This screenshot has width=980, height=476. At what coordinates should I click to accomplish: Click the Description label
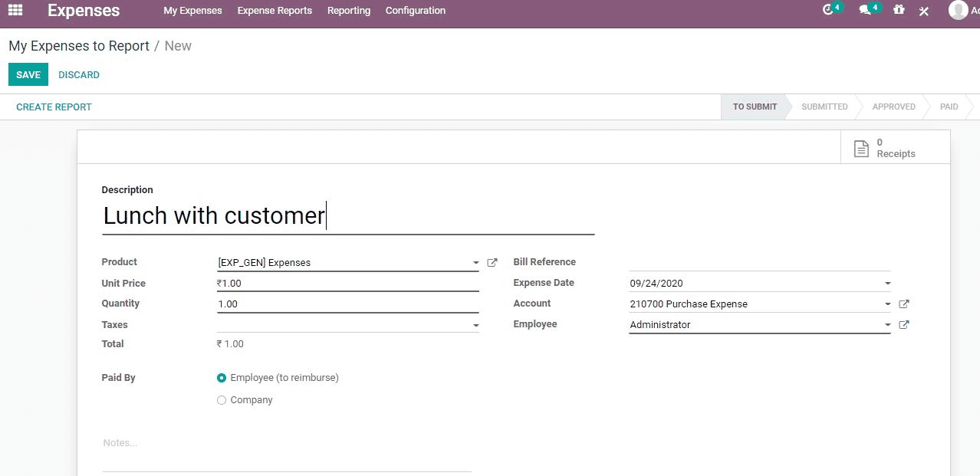[x=127, y=190]
